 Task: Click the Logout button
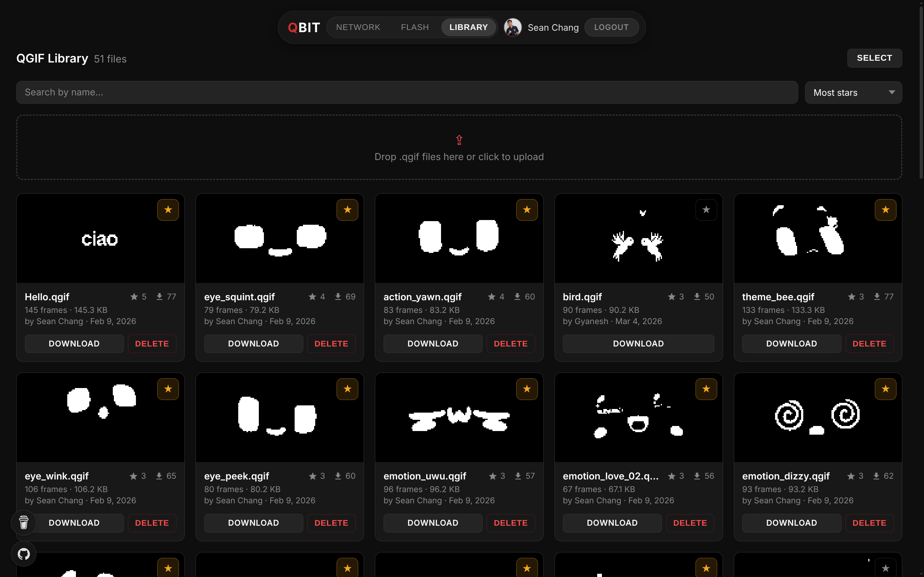tap(611, 27)
